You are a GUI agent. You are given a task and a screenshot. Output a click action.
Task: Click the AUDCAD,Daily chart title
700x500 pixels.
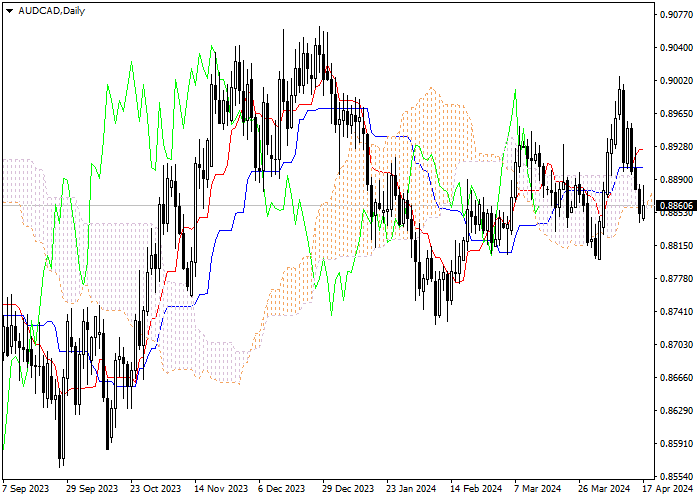click(51, 11)
